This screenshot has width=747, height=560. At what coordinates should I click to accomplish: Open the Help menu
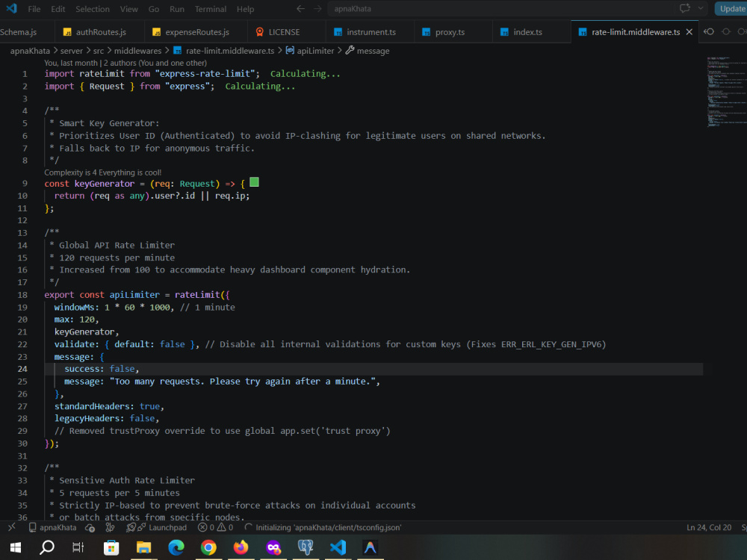click(245, 9)
